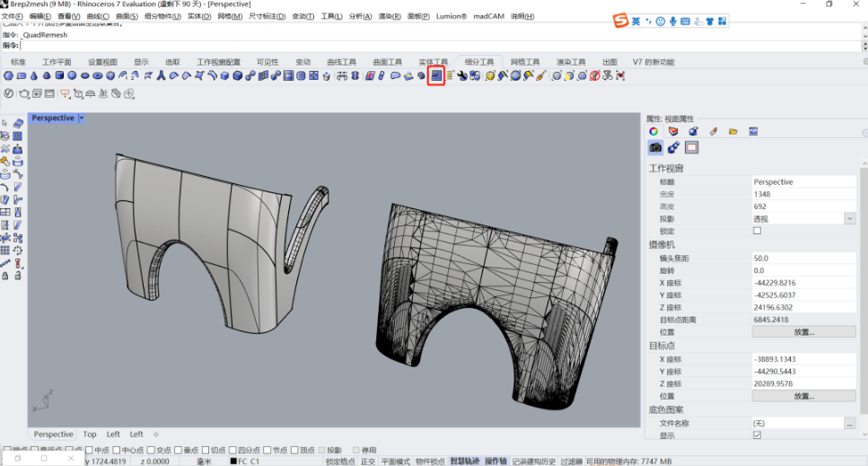Click the red framed rectangle properties icon
Viewport: 868px width, 466px height.
click(691, 147)
